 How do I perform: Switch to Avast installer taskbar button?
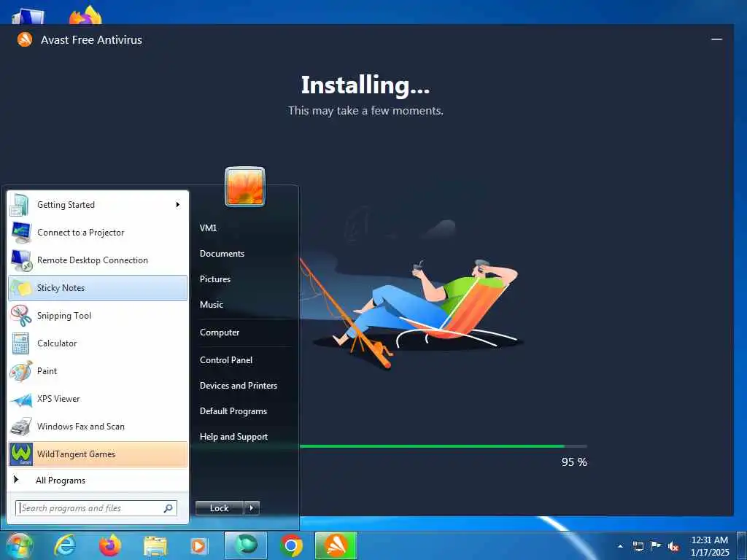(336, 545)
